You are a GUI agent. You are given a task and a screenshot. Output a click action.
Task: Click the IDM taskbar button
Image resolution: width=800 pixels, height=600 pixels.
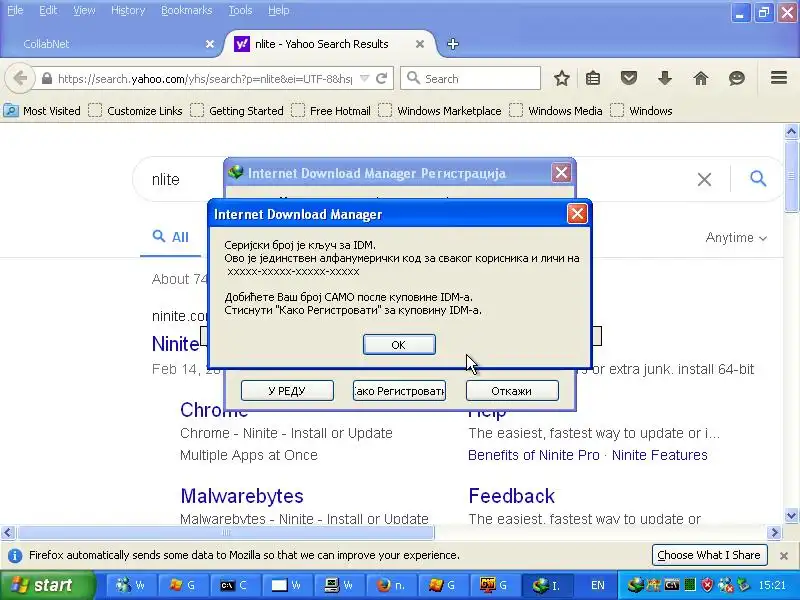click(x=549, y=585)
